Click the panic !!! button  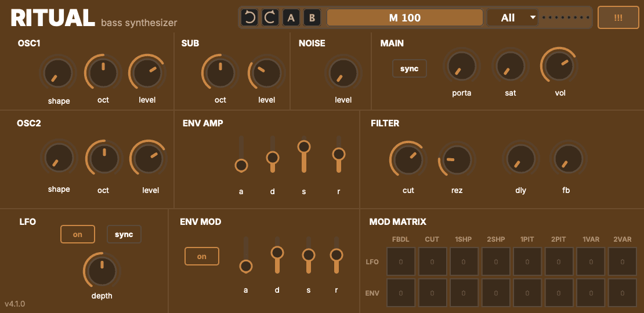(618, 17)
